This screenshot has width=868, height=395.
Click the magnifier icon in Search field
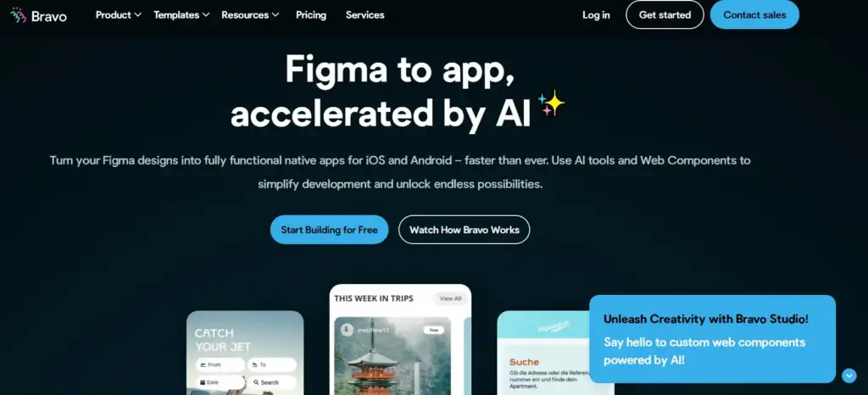(x=256, y=382)
